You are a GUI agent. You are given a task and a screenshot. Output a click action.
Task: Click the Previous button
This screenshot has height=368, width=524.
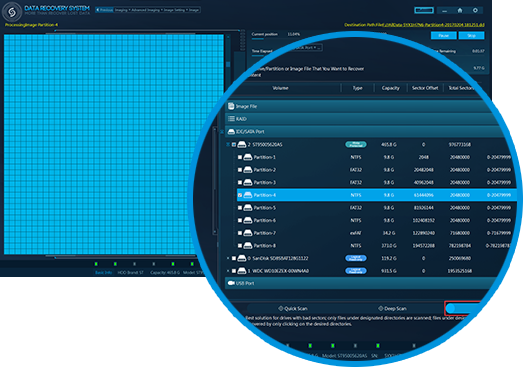[x=104, y=10]
